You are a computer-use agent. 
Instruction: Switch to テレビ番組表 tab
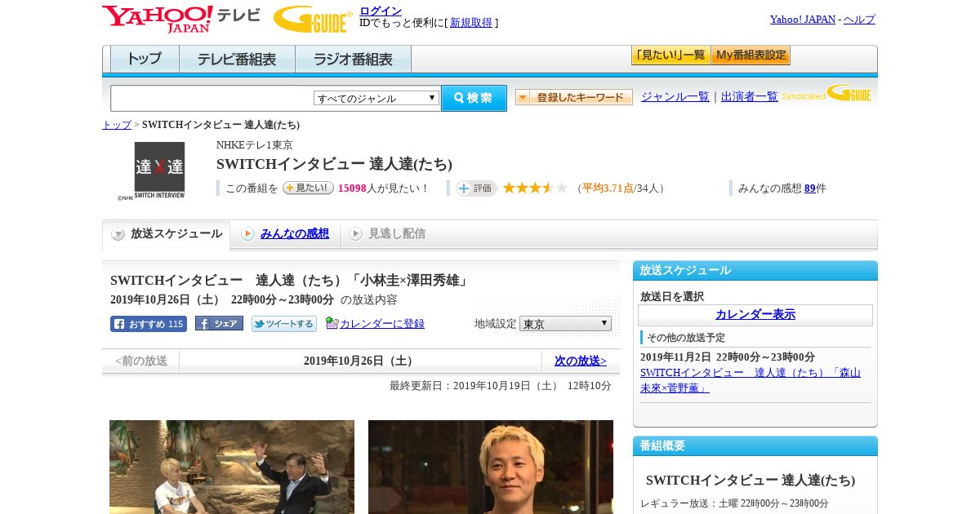[237, 60]
